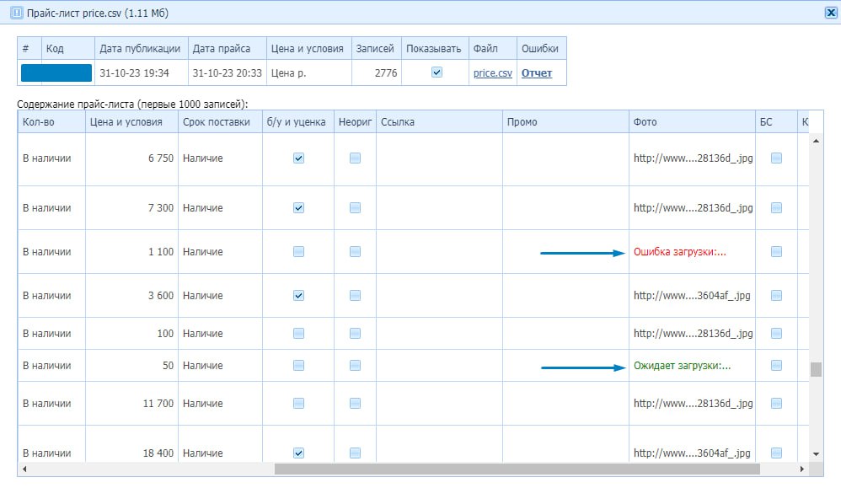Select the Срок поставки column header

[217, 122]
